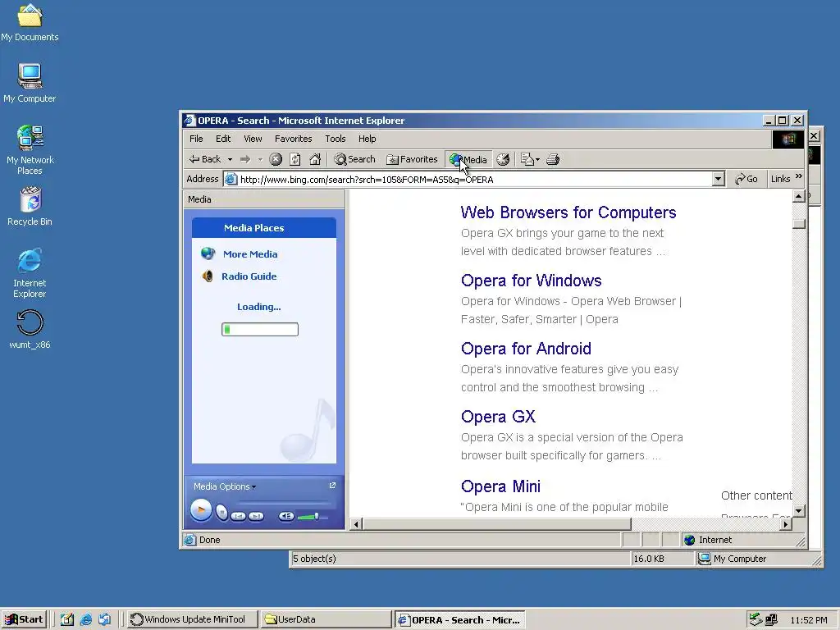This screenshot has height=630, width=840.
Task: Click the horizontal scrollbar left arrow
Action: pos(356,524)
